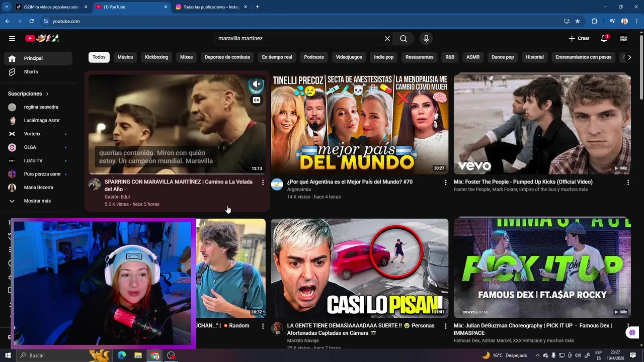Click install app icon in address bar
Viewport: 644px width, 362px height.
coord(567,21)
